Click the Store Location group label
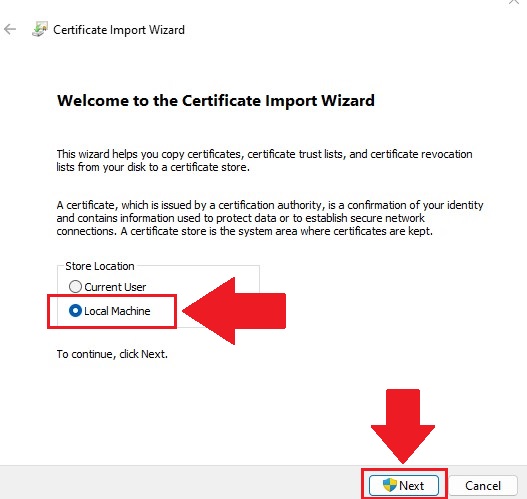This screenshot has height=499, width=527. coord(100,266)
